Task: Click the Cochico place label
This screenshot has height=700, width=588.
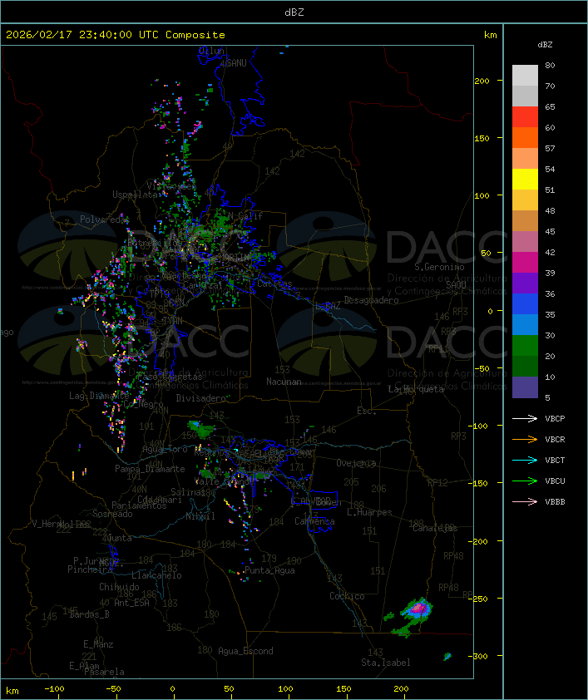Action: (347, 596)
